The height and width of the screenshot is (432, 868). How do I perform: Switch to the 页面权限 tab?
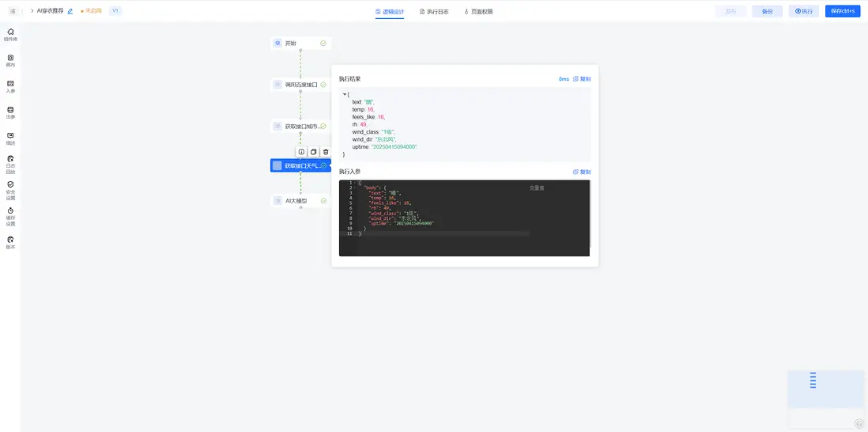pyautogui.click(x=478, y=12)
